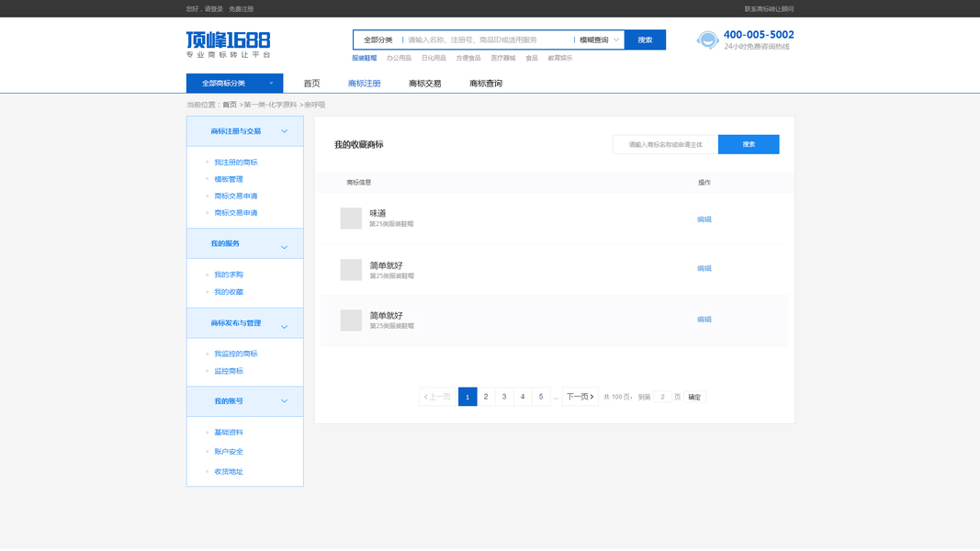Open the 商标查询 navigation tab

click(486, 83)
